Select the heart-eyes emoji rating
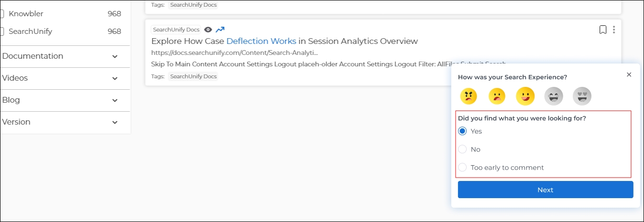 [582, 96]
